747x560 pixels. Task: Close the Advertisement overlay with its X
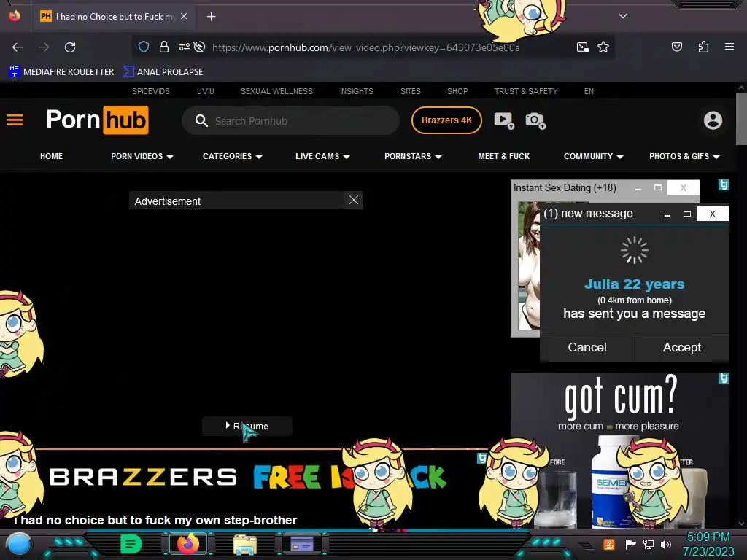pos(354,200)
